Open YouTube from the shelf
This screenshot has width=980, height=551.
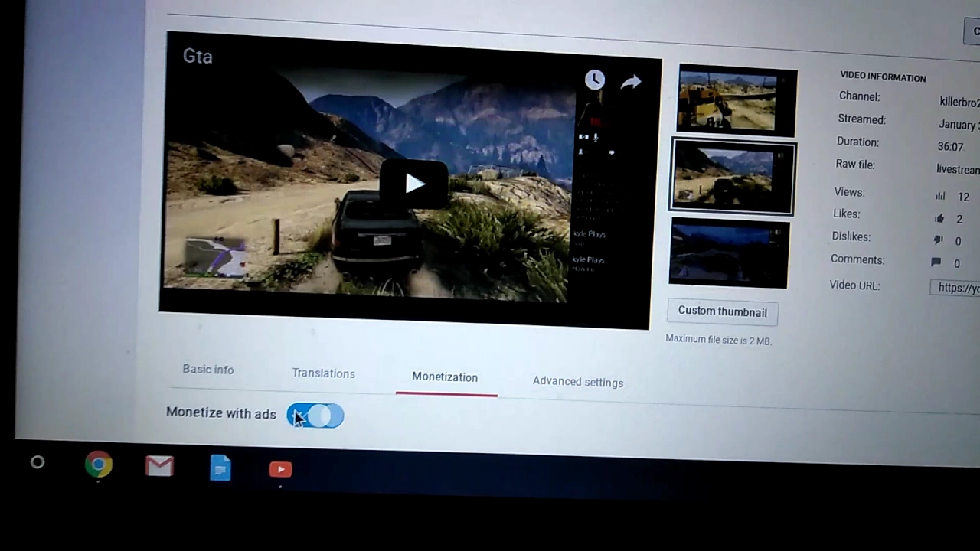point(280,469)
